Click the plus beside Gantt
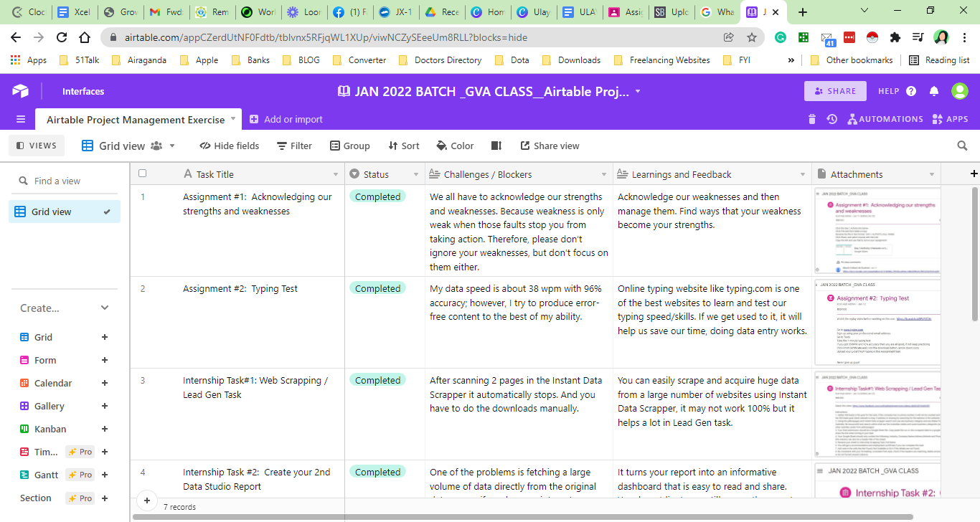 click(105, 475)
